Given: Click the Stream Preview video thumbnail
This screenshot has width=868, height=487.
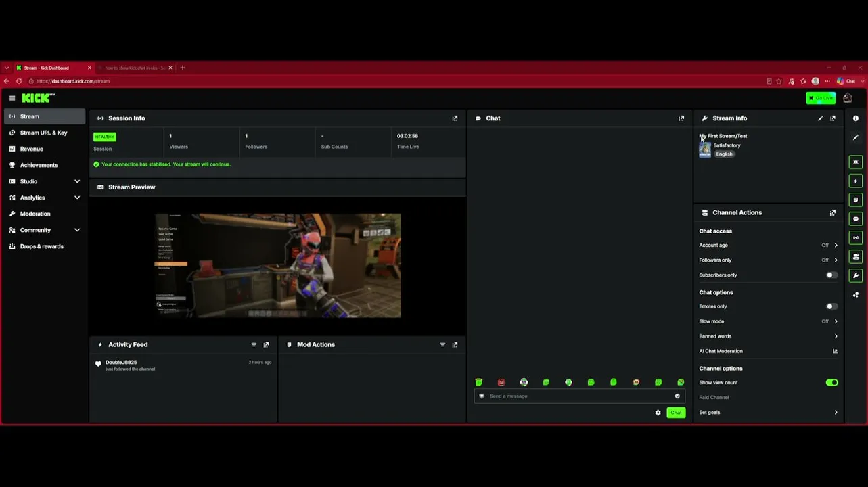Looking at the screenshot, I should pyautogui.click(x=278, y=266).
